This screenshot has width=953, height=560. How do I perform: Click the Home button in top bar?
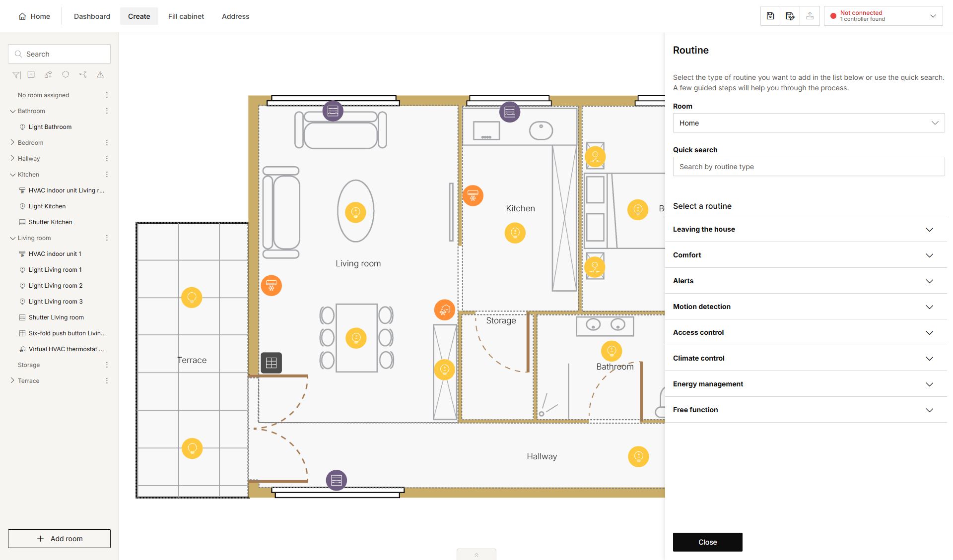click(x=34, y=16)
